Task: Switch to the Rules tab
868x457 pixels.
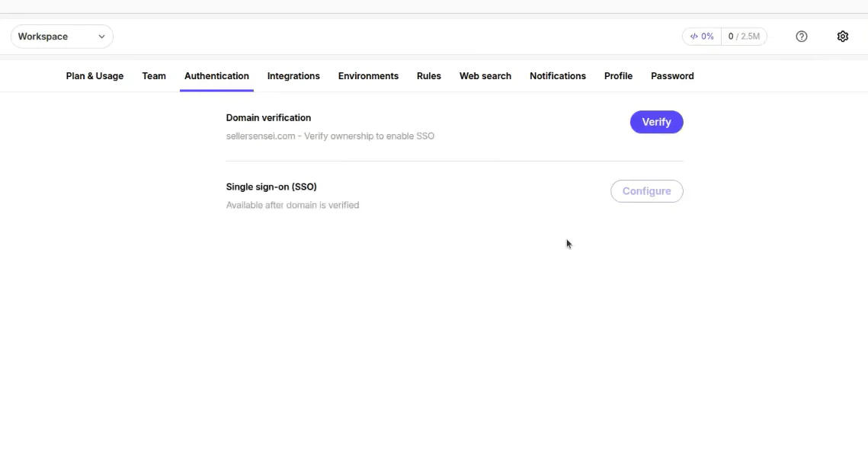Action: tap(429, 76)
